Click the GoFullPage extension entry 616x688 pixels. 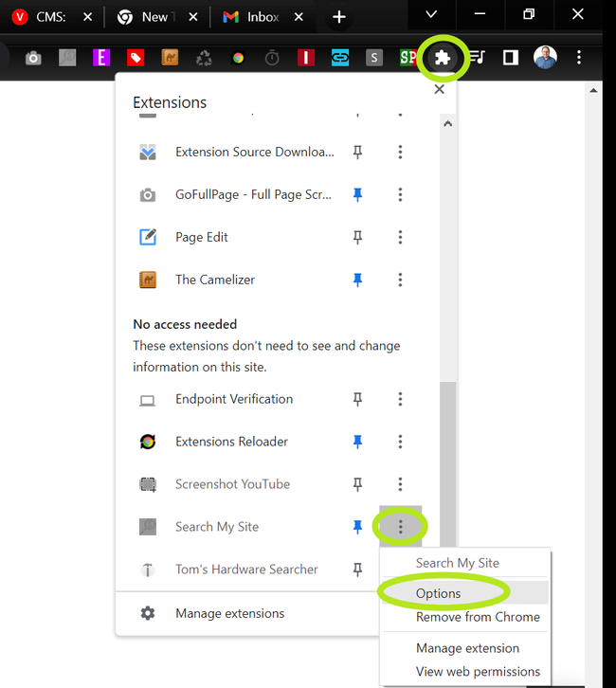point(237,195)
